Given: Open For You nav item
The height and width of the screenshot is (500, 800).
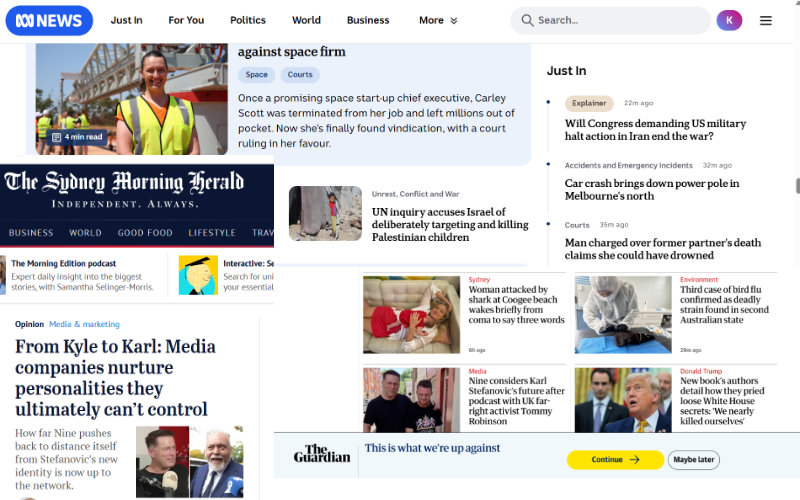Looking at the screenshot, I should [x=186, y=20].
